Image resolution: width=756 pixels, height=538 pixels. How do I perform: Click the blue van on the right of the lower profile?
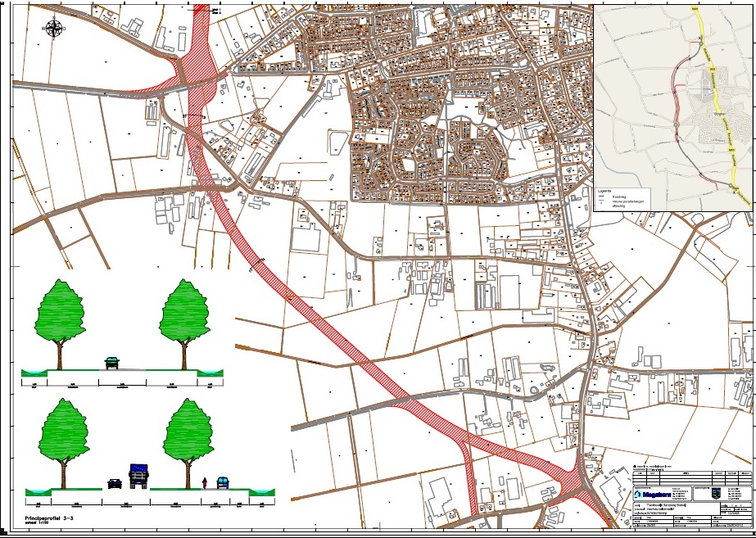click(221, 482)
